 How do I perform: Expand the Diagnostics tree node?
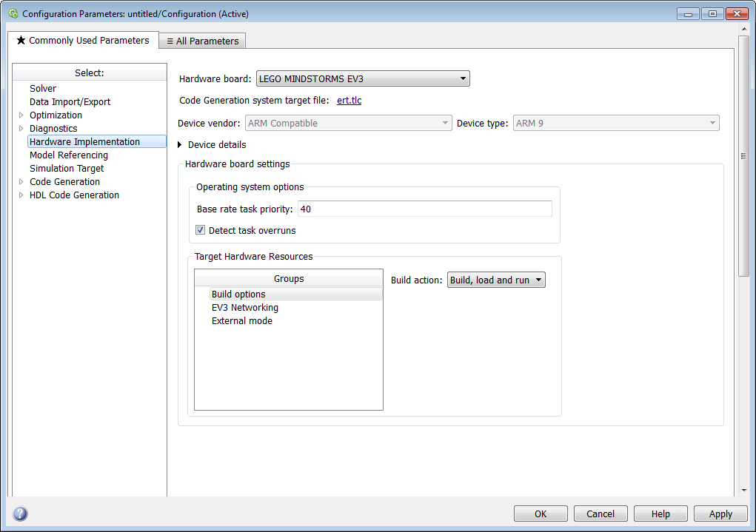[x=21, y=129]
